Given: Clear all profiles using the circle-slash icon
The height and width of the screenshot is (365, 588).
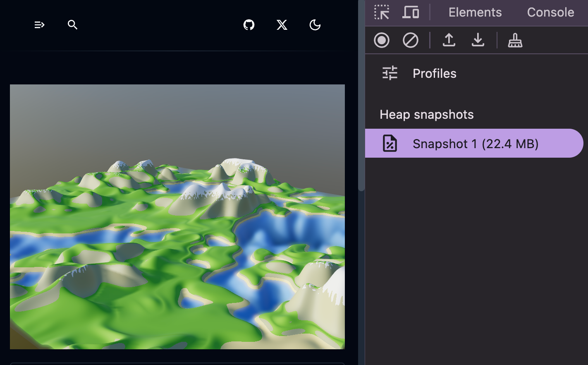Looking at the screenshot, I should click(x=410, y=41).
